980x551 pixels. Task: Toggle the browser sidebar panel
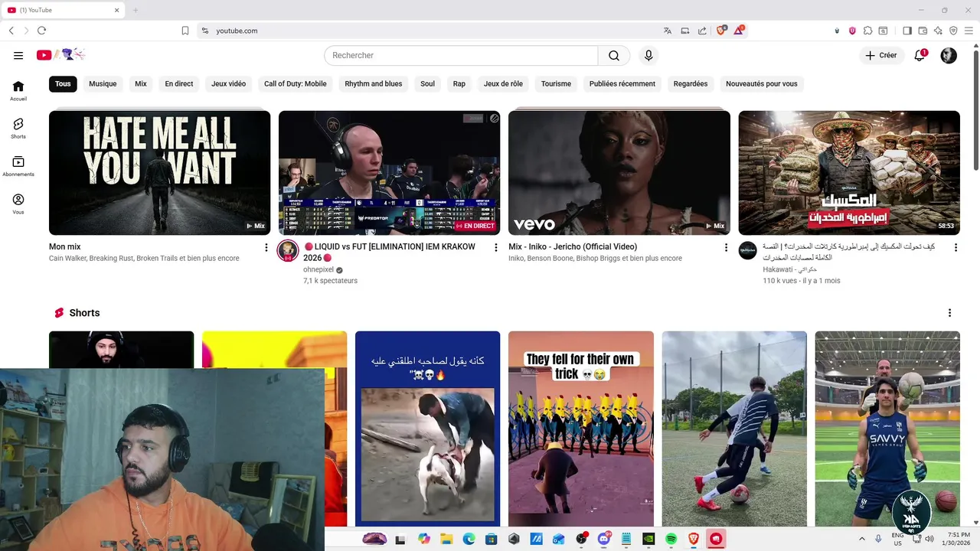[x=907, y=31]
